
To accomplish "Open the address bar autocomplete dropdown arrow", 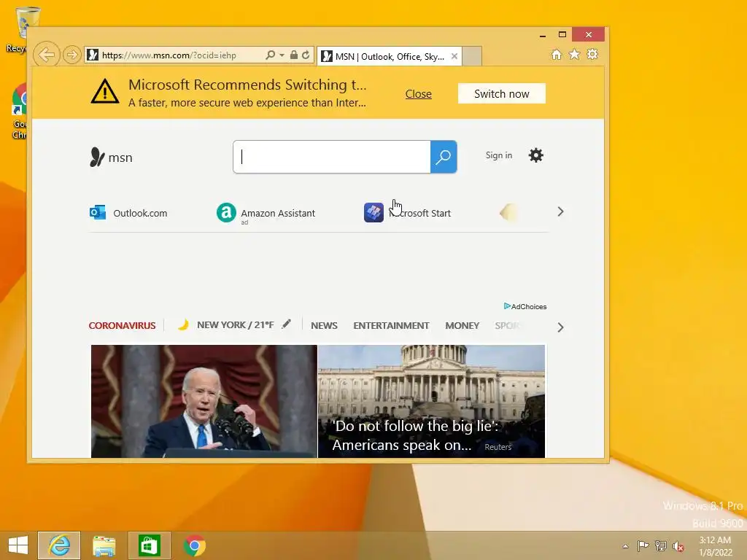I will pyautogui.click(x=282, y=55).
